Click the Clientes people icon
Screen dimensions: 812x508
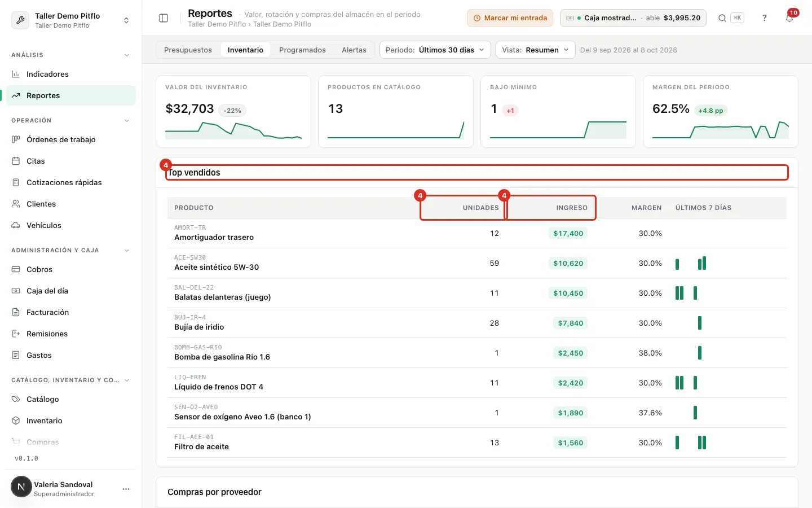tap(16, 204)
